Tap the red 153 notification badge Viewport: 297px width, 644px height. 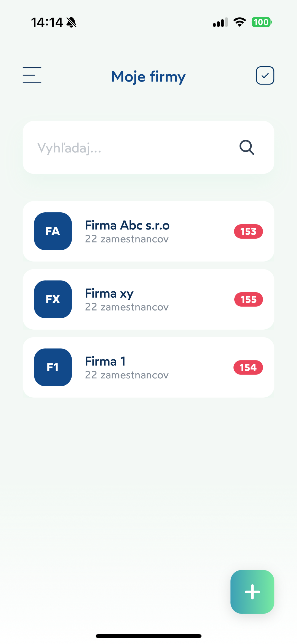pos(248,231)
